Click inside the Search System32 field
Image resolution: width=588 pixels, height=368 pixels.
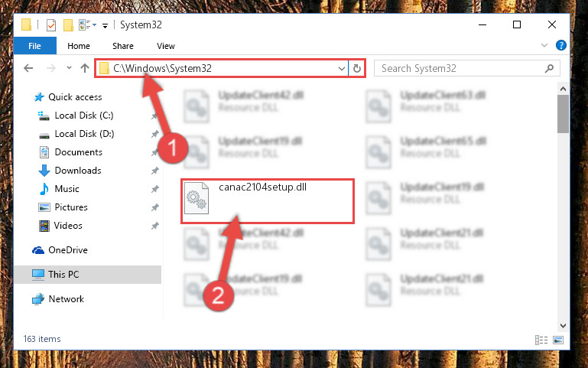tap(461, 68)
